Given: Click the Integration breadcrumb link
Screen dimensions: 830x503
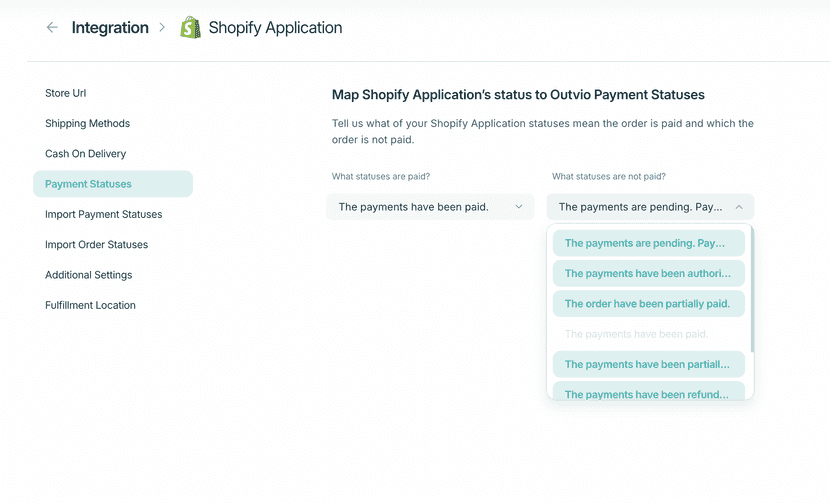Looking at the screenshot, I should click(110, 28).
